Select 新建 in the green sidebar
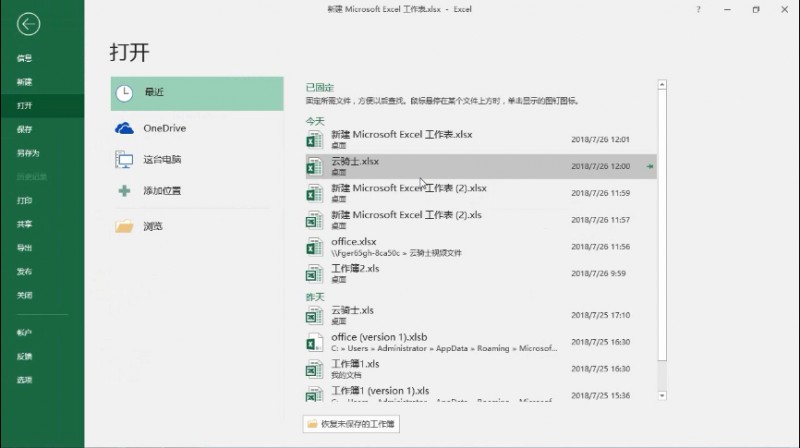 [x=24, y=82]
